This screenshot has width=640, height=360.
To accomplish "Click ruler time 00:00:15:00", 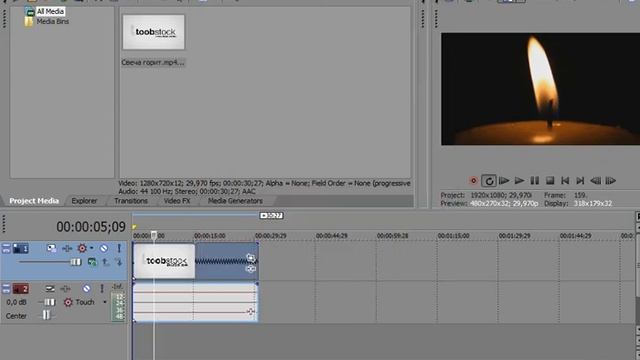I will tap(209, 236).
